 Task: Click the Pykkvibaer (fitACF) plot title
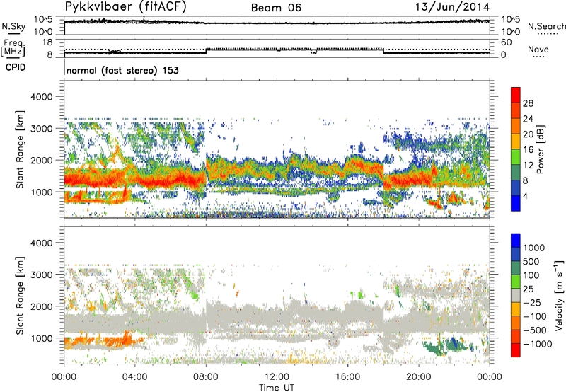125,7
